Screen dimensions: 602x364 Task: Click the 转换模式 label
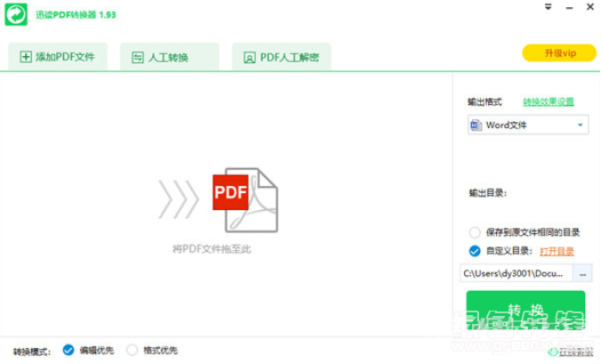[x=32, y=352]
